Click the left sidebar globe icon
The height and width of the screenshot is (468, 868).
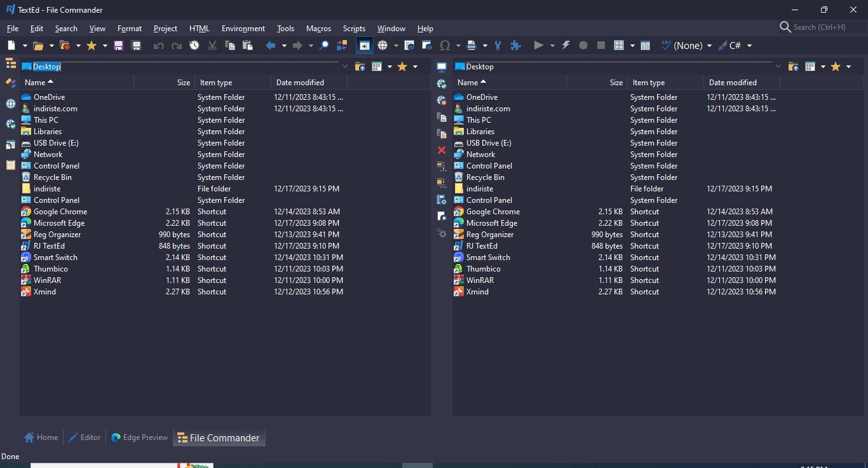point(10,104)
